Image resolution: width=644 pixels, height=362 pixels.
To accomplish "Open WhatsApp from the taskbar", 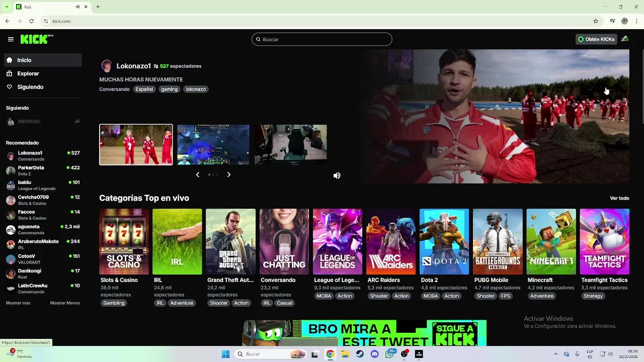I will tap(389, 354).
